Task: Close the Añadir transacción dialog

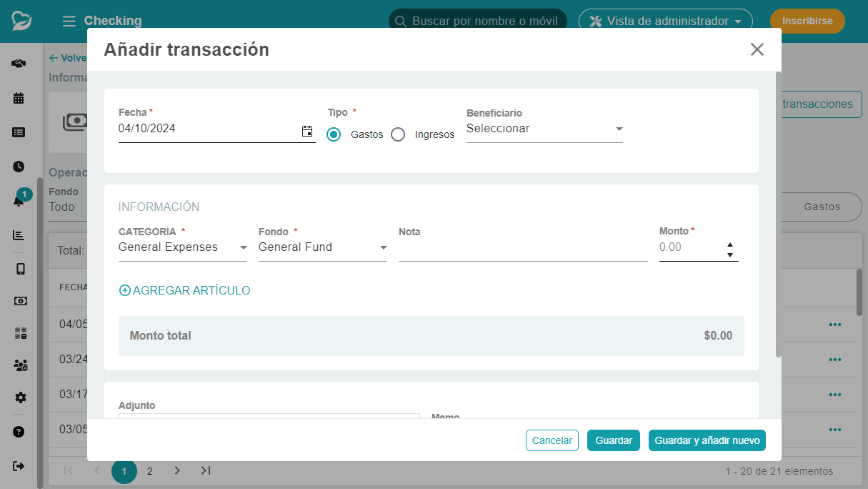Action: (757, 49)
